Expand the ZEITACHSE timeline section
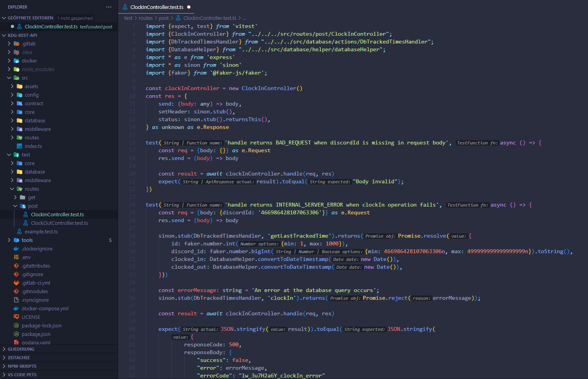Screen dimensions: 588x379 point(19,358)
